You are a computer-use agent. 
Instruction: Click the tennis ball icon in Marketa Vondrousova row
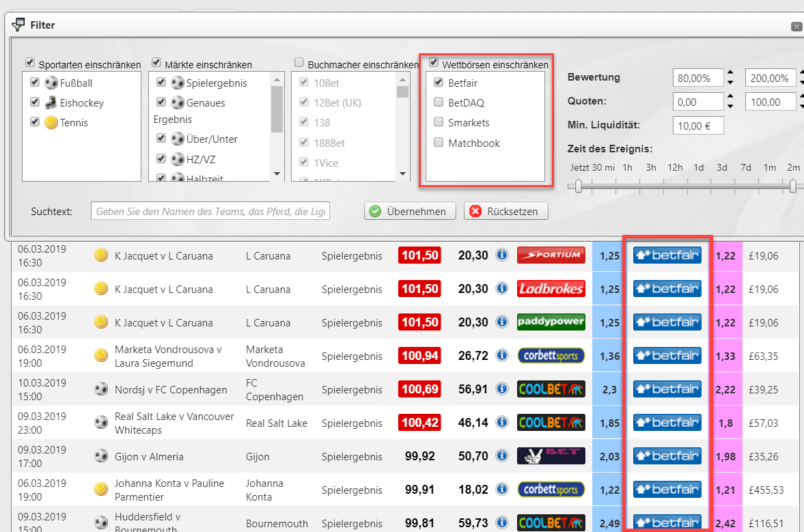pos(101,355)
